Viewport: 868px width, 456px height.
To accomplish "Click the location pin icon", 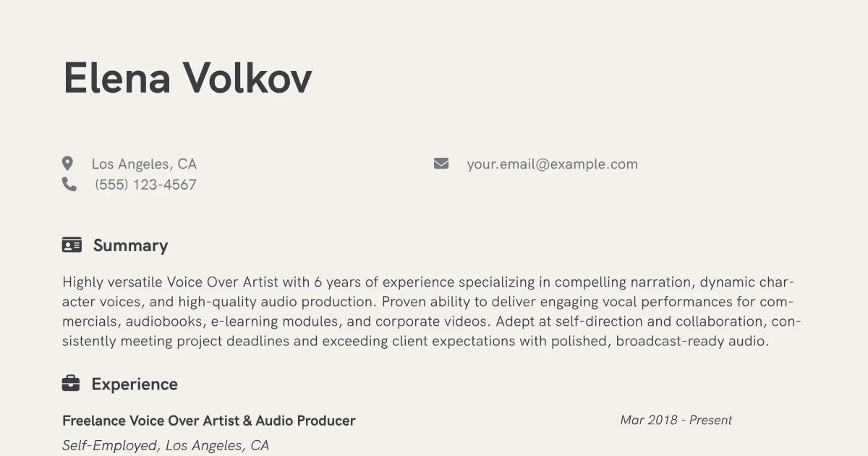I will (67, 164).
